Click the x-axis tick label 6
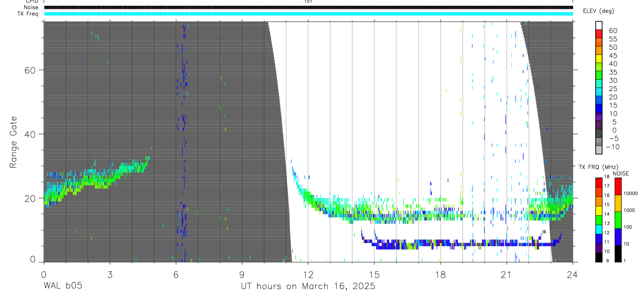This screenshot has height=297, width=644. coord(176,274)
